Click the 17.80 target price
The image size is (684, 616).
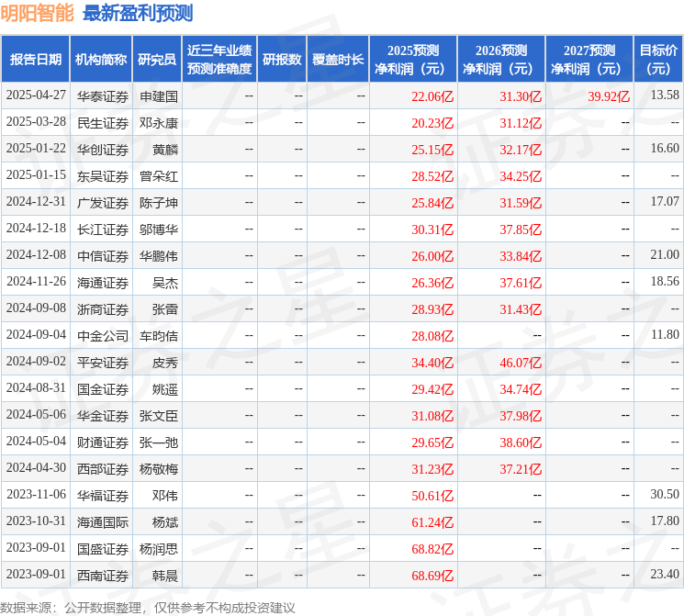coord(665,521)
